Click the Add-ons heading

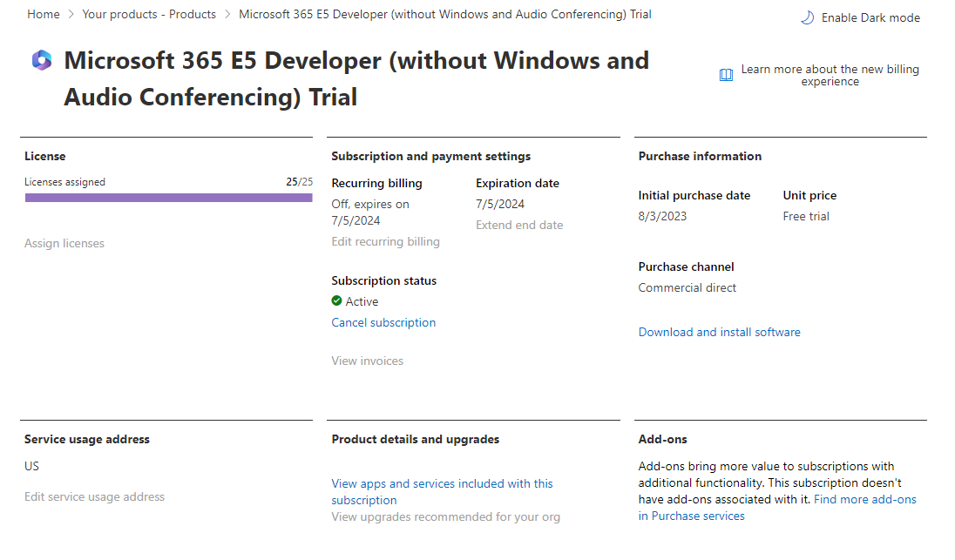click(662, 440)
